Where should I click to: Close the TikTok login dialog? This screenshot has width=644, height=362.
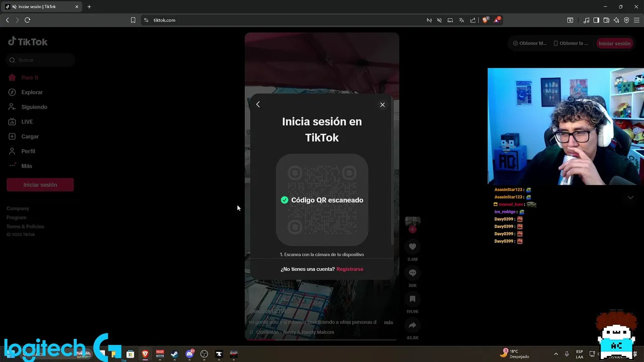[x=382, y=105]
